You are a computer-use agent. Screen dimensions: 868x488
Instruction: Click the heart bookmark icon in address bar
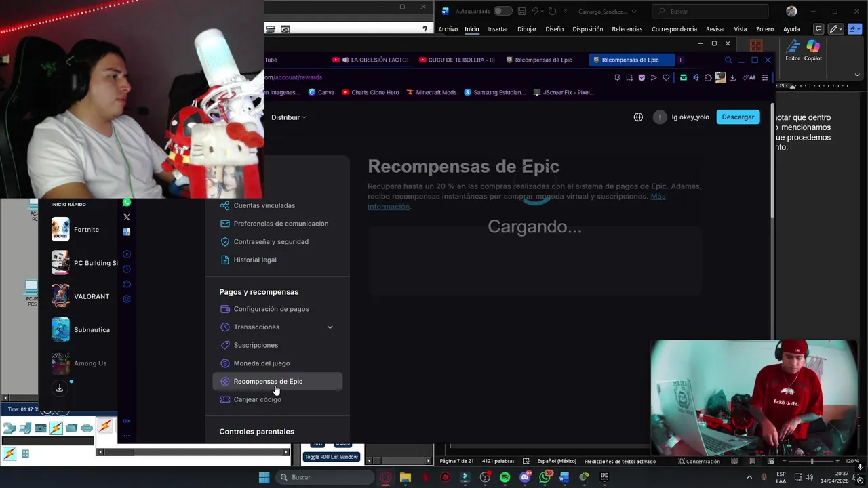[666, 77]
